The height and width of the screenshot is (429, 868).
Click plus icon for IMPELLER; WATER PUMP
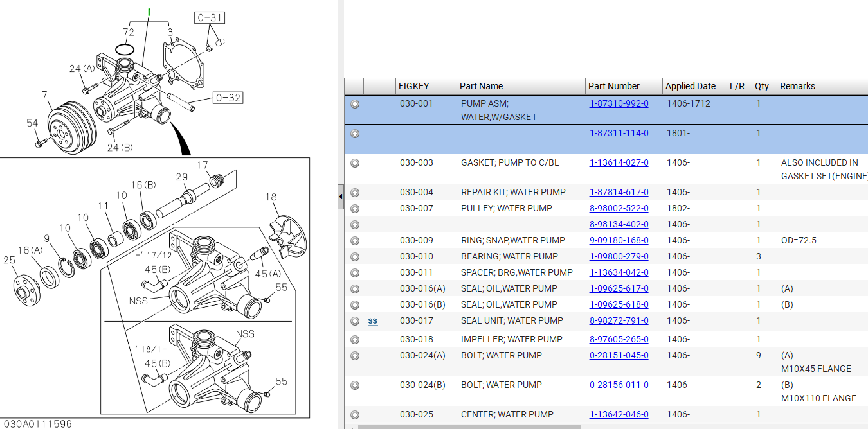point(355,340)
